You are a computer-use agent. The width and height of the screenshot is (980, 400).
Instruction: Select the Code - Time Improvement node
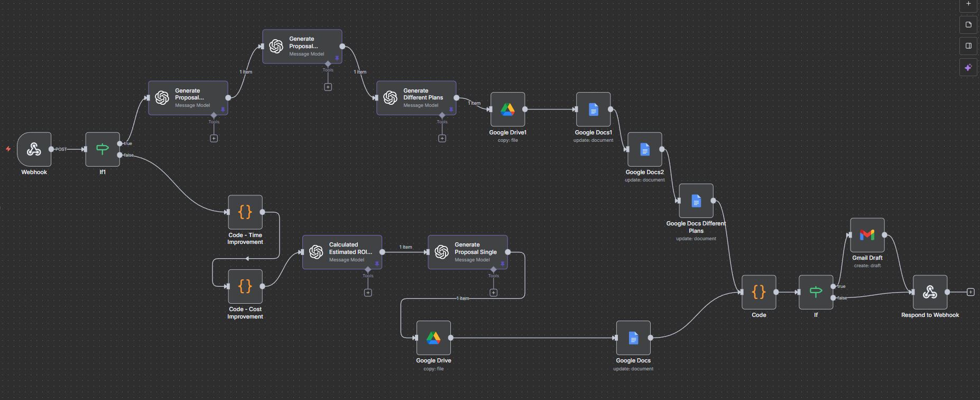pyautogui.click(x=245, y=212)
